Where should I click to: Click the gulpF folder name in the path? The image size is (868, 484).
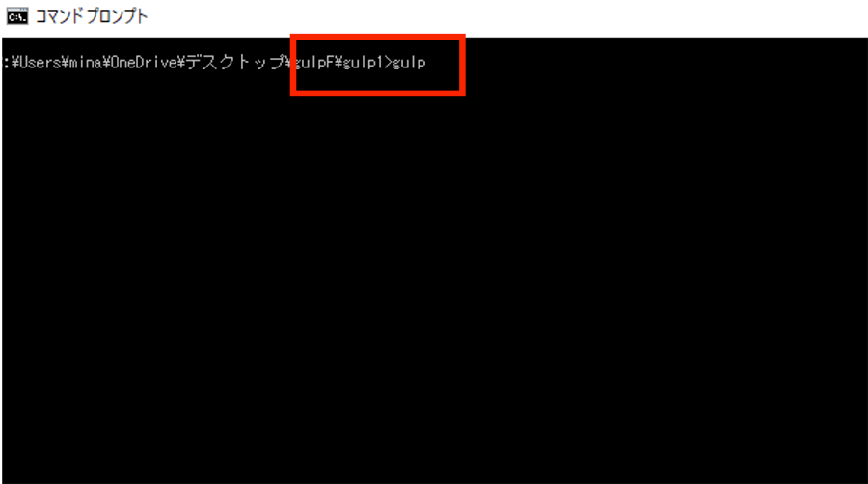click(313, 63)
